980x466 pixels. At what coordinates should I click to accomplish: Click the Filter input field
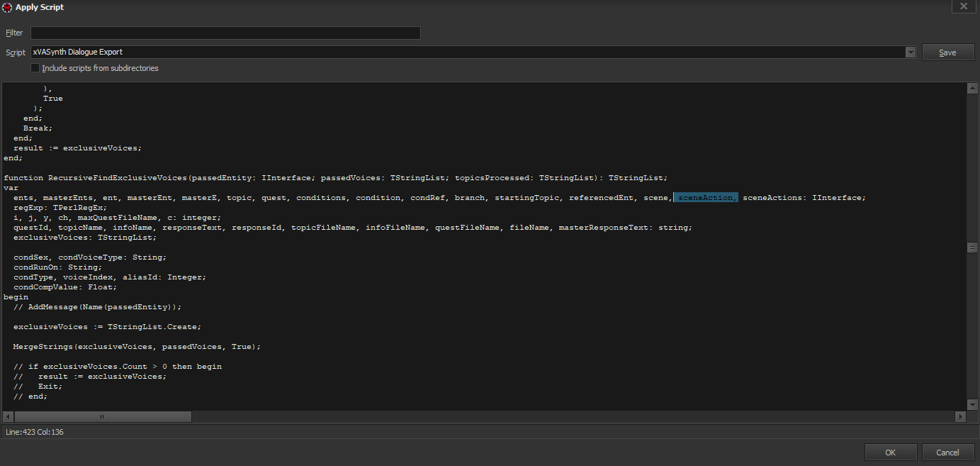(x=225, y=33)
